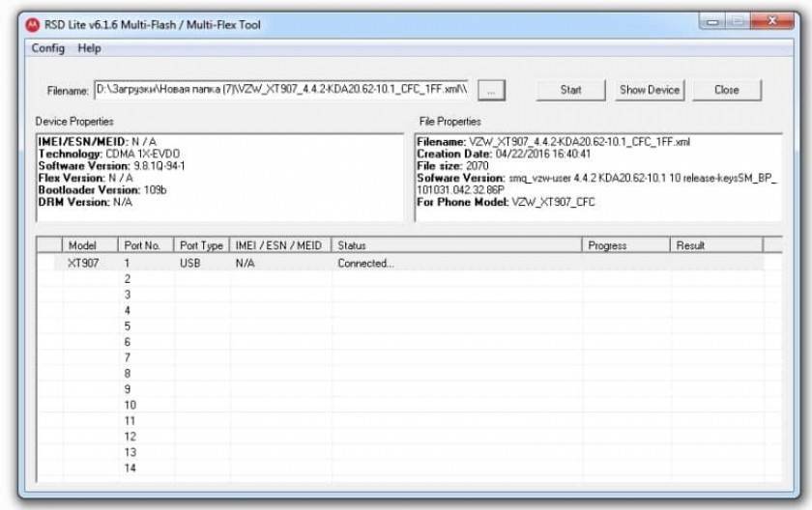812x510 pixels.
Task: Click the Port No. column header
Action: (146, 245)
